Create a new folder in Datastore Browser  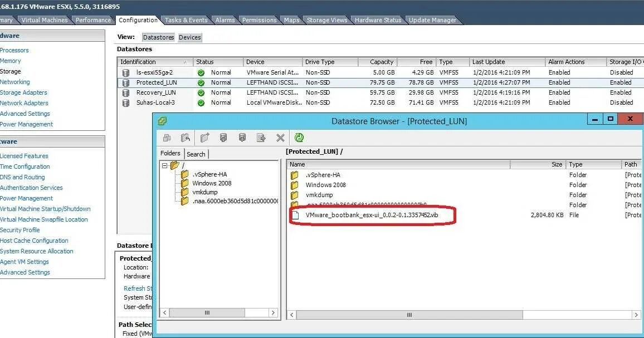pos(204,138)
